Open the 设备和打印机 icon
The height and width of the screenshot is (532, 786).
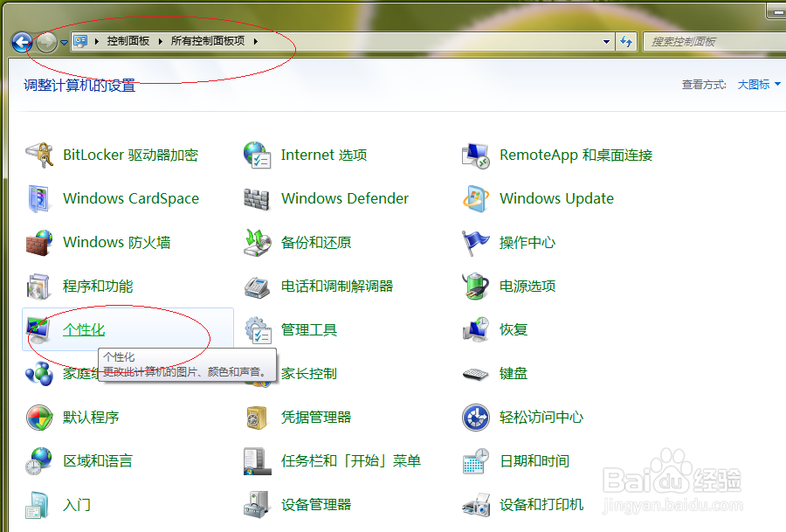[475, 505]
